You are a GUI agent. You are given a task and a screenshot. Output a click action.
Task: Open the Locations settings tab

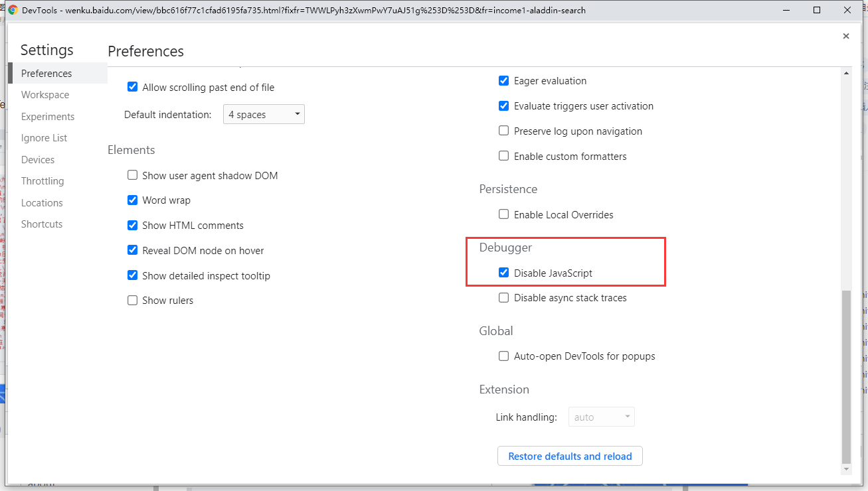(x=42, y=202)
